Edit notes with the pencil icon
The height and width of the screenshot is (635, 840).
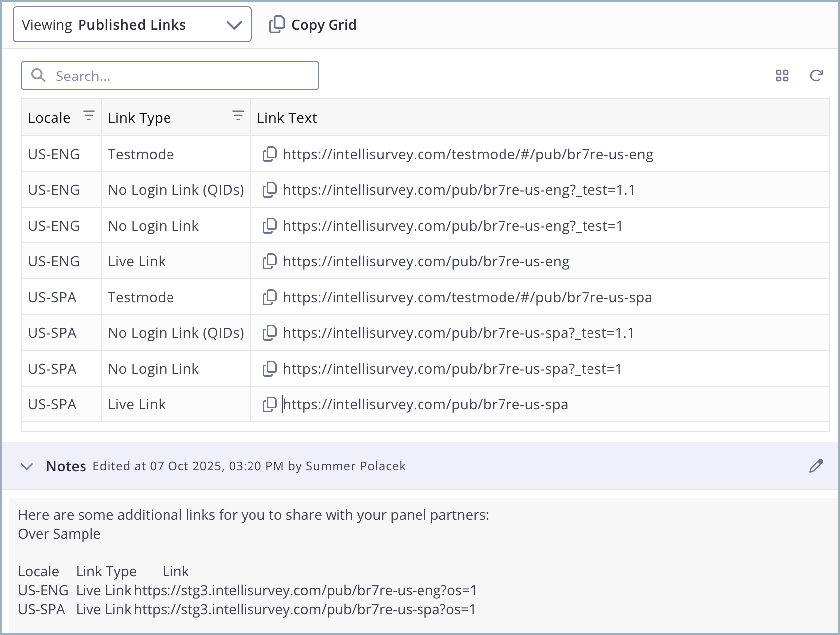pos(816,466)
